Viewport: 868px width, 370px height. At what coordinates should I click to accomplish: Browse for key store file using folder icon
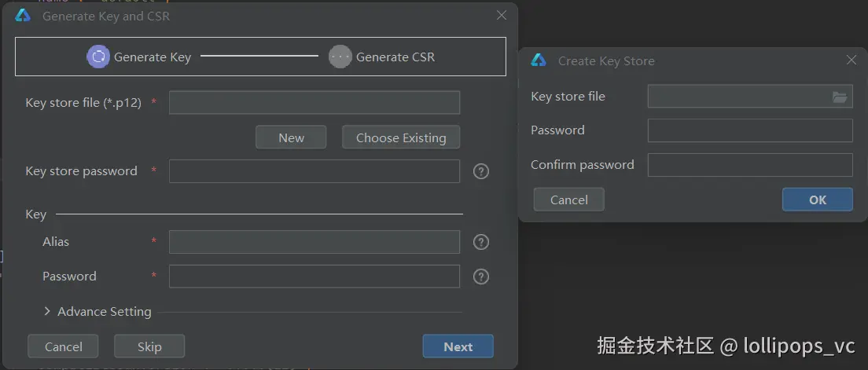point(840,97)
